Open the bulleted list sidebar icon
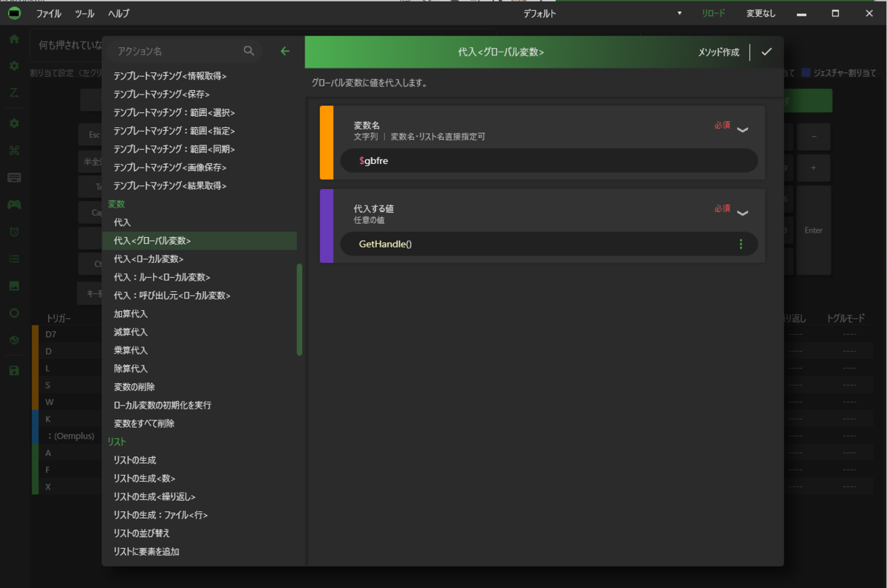Screen dimensions: 887x588 click(14, 259)
